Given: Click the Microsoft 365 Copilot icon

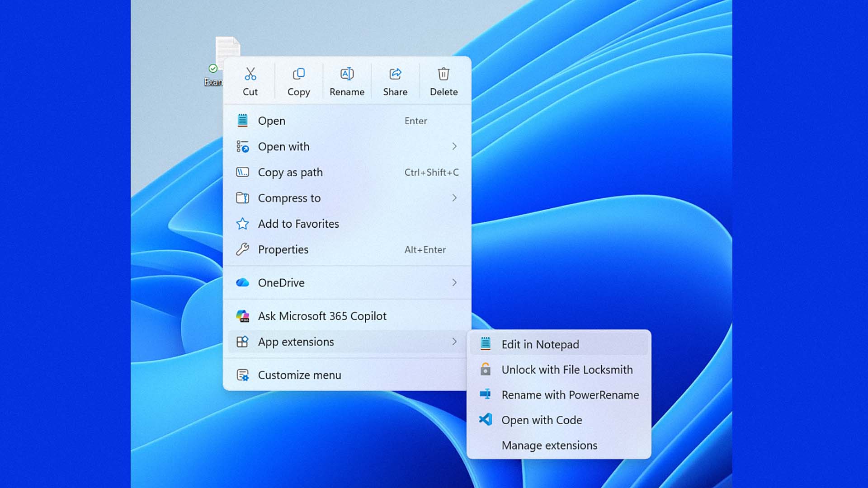Looking at the screenshot, I should pyautogui.click(x=243, y=316).
